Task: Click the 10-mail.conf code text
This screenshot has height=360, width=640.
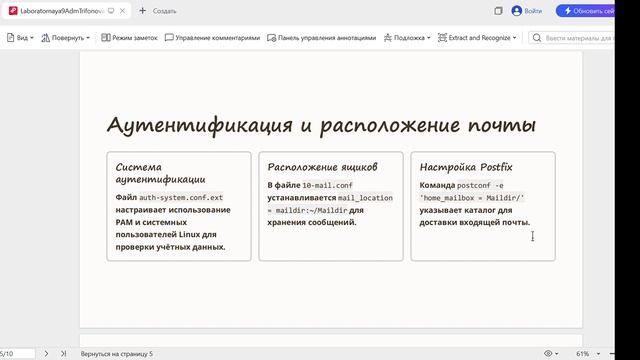Action: 327,185
